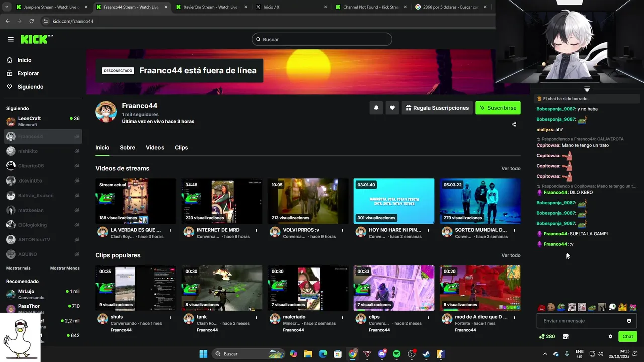Screen dimensions: 644x362
Task: Click Regala Suscripciones button
Action: [437, 108]
